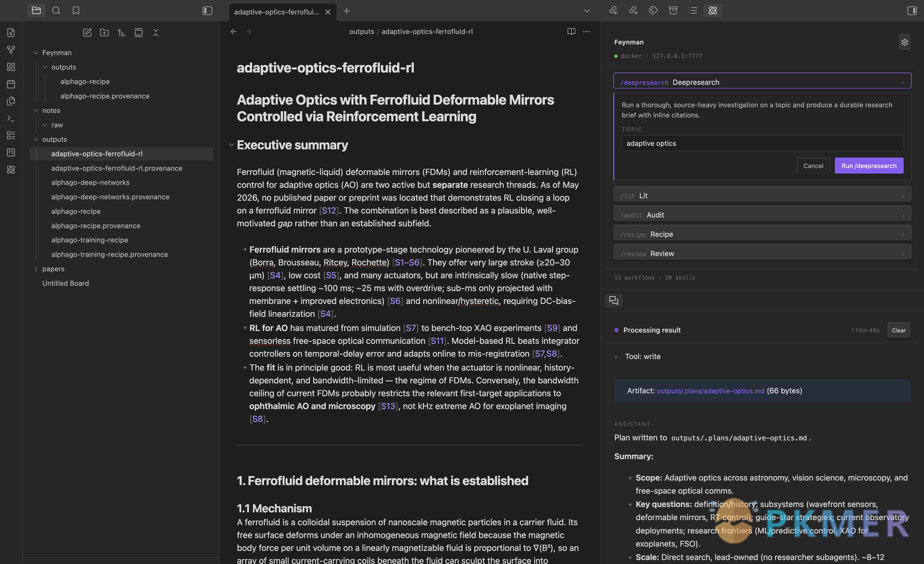
Task: Open the S12 citation link
Action: pos(329,211)
